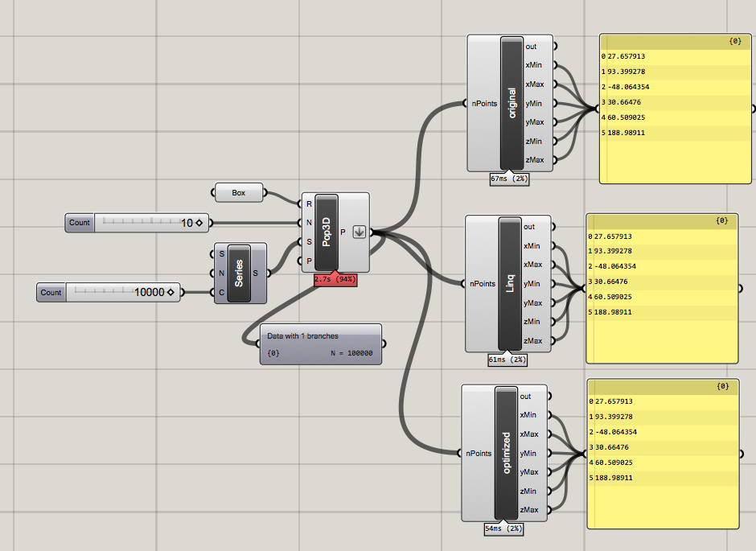The image size is (756, 551).
Task: Click the xMin output grip on Linq component
Action: [553, 246]
